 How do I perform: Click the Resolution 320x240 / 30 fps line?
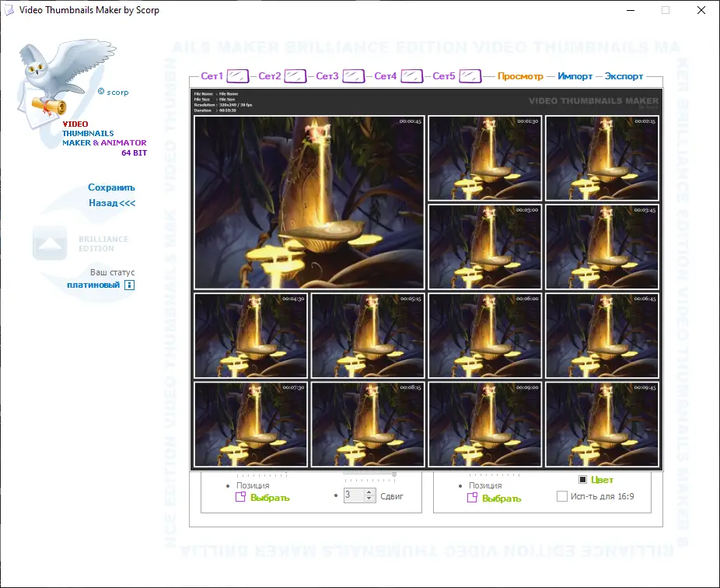[222, 105]
